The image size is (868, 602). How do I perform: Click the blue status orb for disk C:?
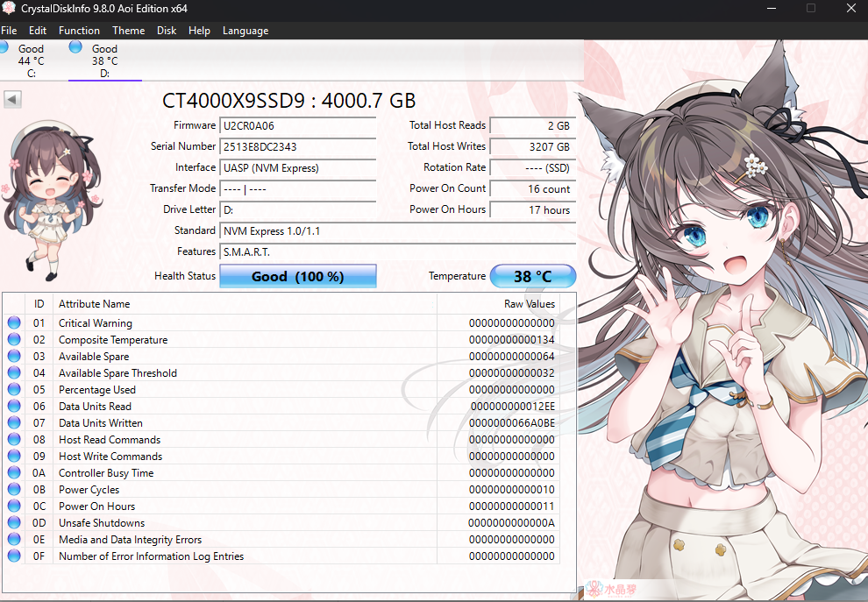[3, 46]
